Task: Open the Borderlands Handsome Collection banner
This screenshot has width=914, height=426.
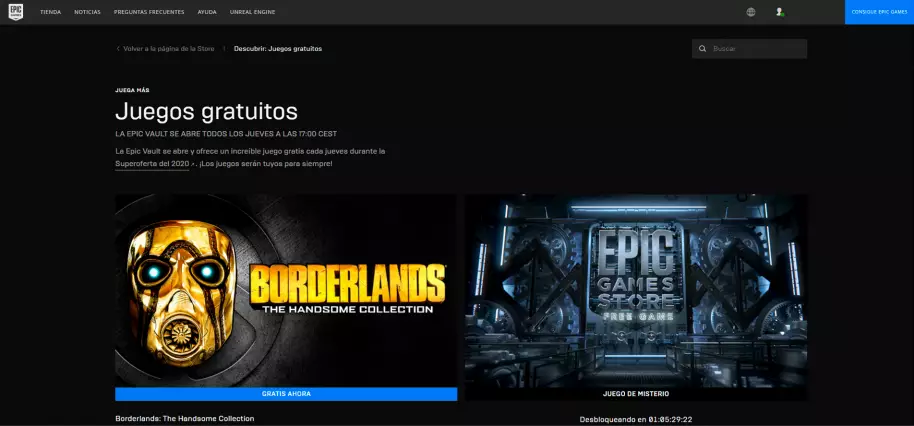Action: tap(286, 290)
